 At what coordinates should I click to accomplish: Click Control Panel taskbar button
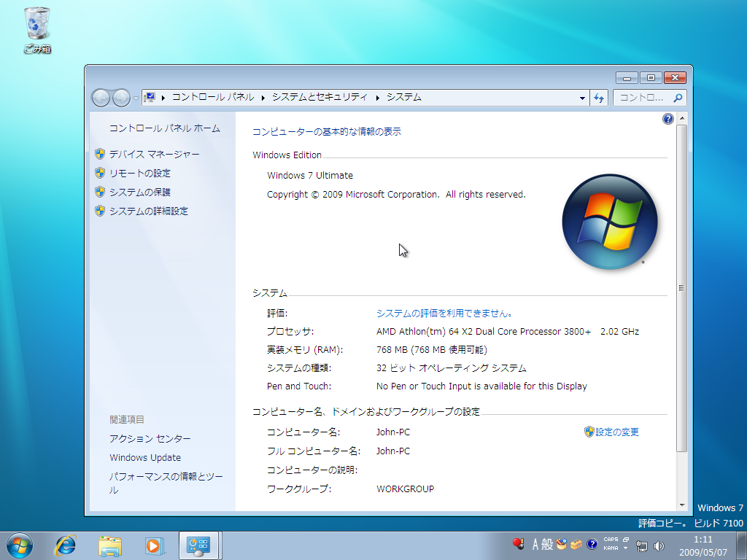tap(198, 545)
